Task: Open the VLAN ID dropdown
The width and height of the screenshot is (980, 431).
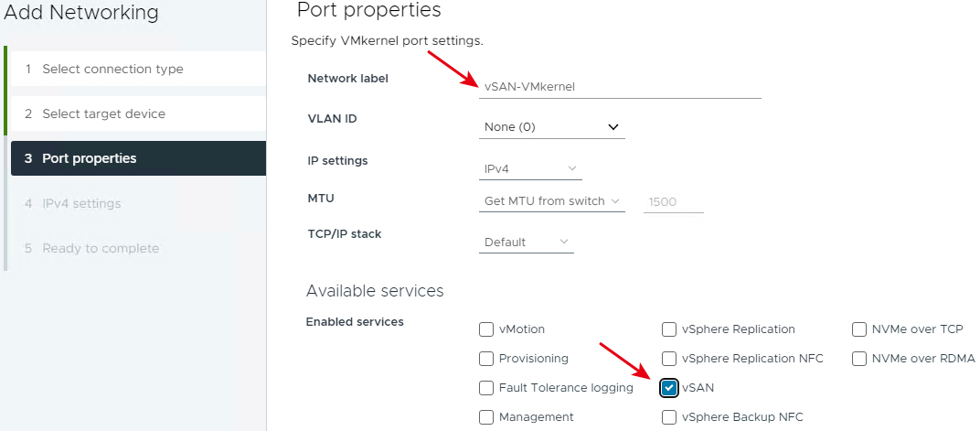Action: (x=551, y=127)
